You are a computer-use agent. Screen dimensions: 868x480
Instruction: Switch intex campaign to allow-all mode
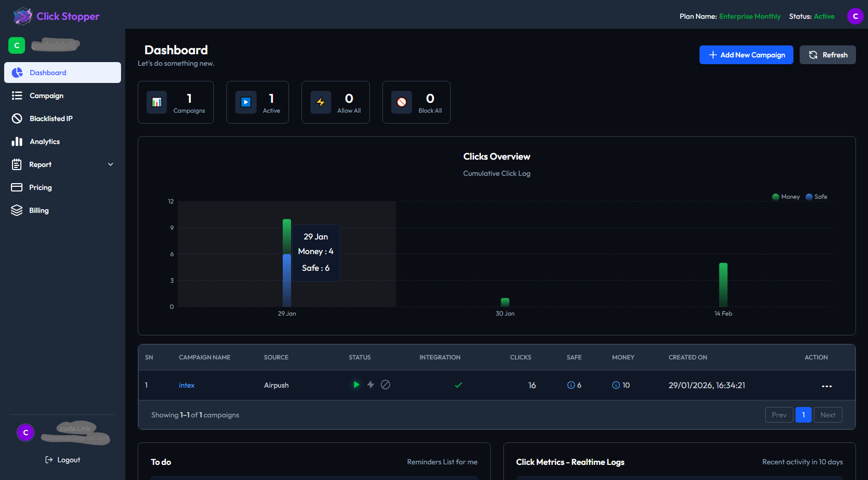371,385
